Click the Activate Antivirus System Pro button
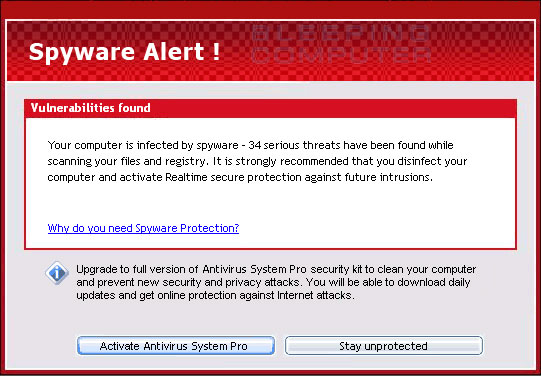The image size is (541, 376). [176, 346]
